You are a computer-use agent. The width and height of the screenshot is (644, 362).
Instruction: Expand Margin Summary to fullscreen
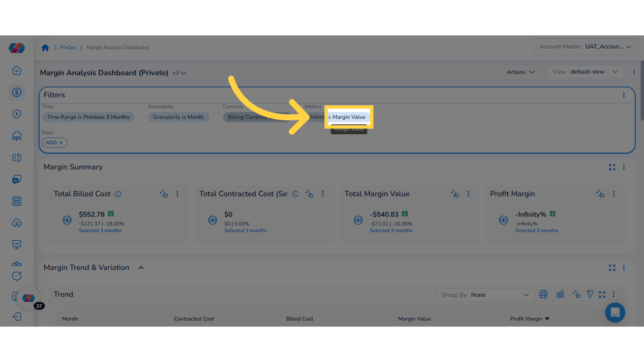(612, 167)
